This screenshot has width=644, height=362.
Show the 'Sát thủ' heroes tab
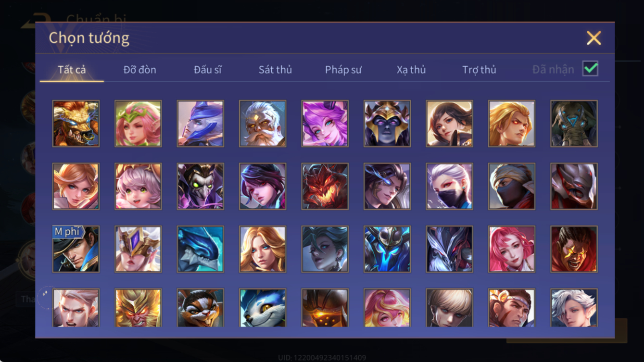coord(275,70)
